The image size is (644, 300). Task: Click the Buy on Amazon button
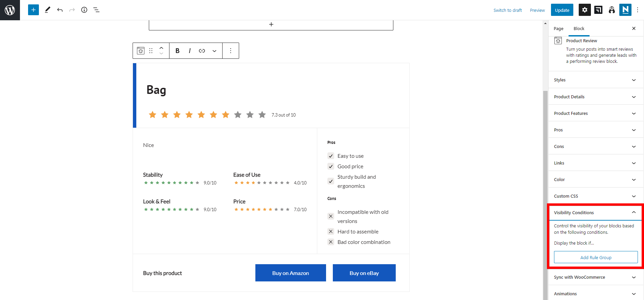coord(291,273)
